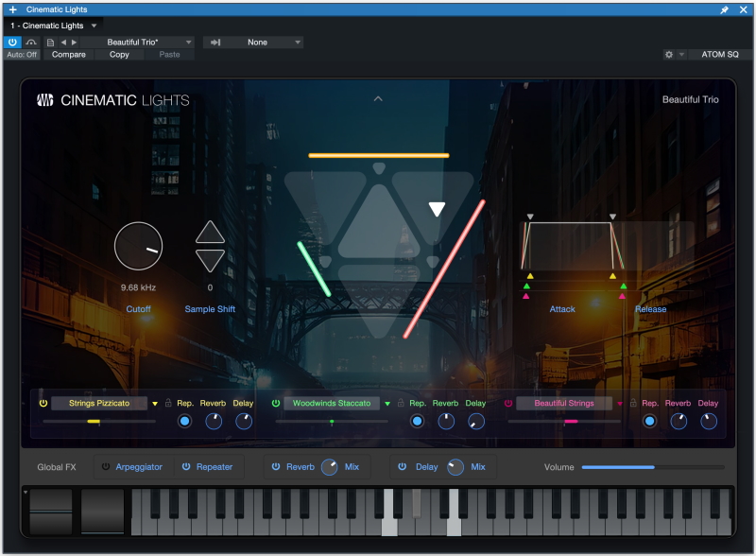Open the gear settings icon
The image size is (756, 556).
669,55
